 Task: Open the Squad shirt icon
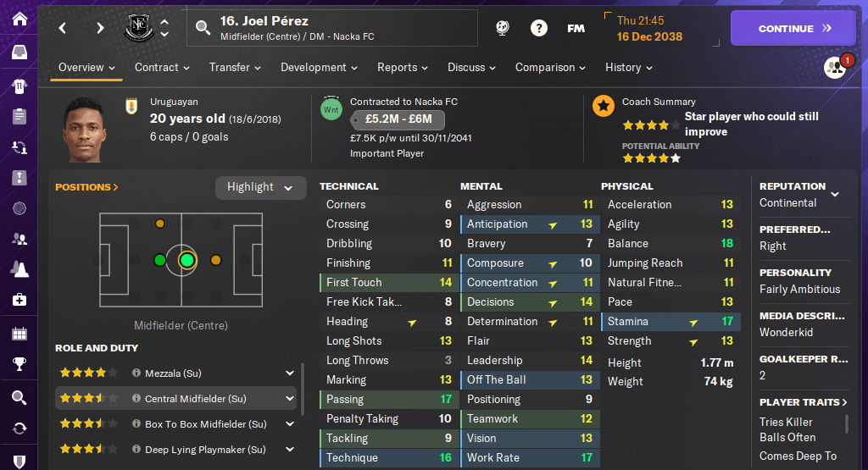pyautogui.click(x=19, y=86)
